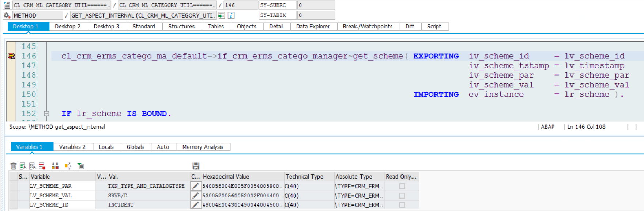Click the 'Ln 146 Col 108' status text
This screenshot has height=211, width=644.
(x=586, y=127)
